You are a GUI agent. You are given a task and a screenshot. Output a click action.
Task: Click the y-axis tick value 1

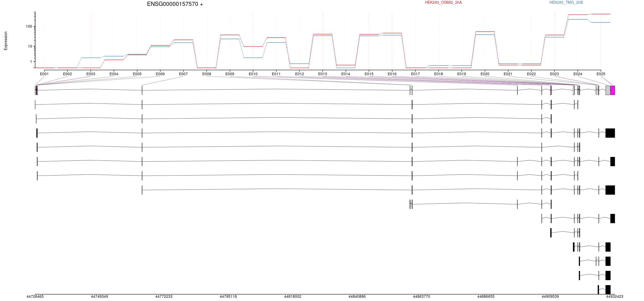coord(31,62)
